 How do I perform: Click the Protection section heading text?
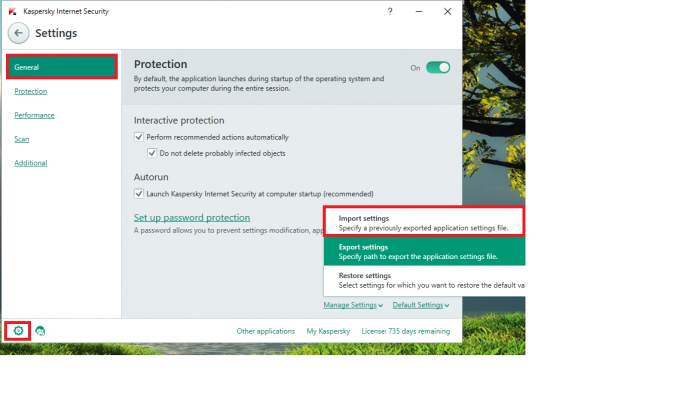pyautogui.click(x=161, y=64)
